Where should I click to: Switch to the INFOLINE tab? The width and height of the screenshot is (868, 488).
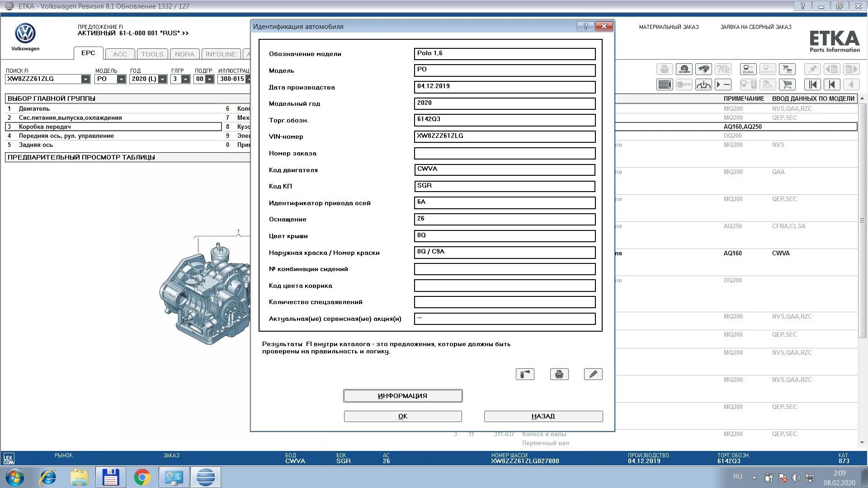coord(221,54)
